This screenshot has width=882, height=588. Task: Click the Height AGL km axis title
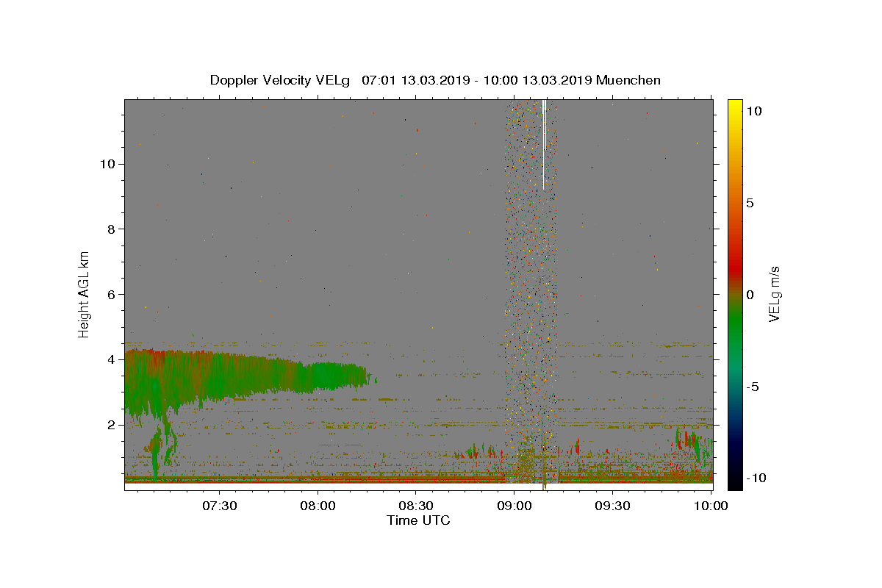[85, 294]
